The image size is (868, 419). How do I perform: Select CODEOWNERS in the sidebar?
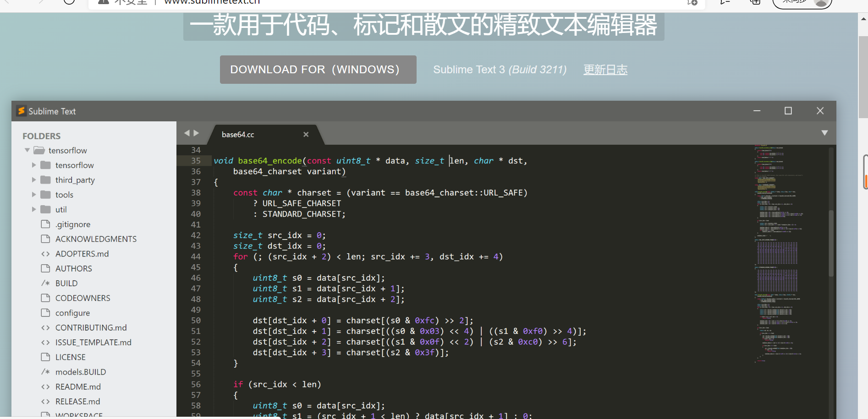point(83,298)
